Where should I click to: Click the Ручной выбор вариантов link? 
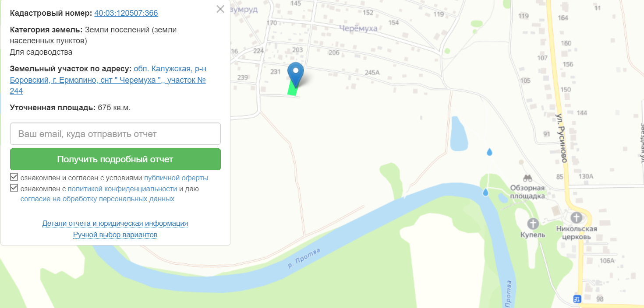pos(115,235)
